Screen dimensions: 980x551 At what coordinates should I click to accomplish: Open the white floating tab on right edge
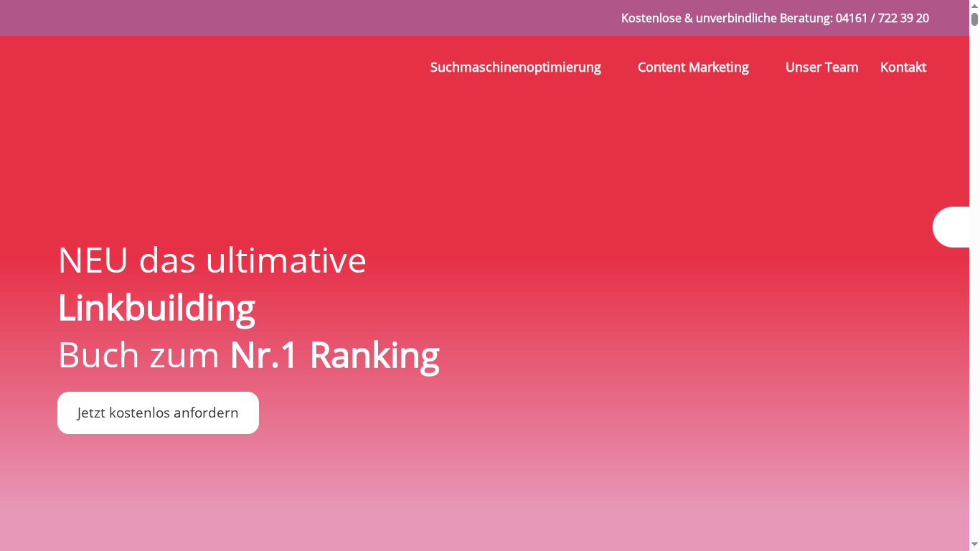(951, 227)
